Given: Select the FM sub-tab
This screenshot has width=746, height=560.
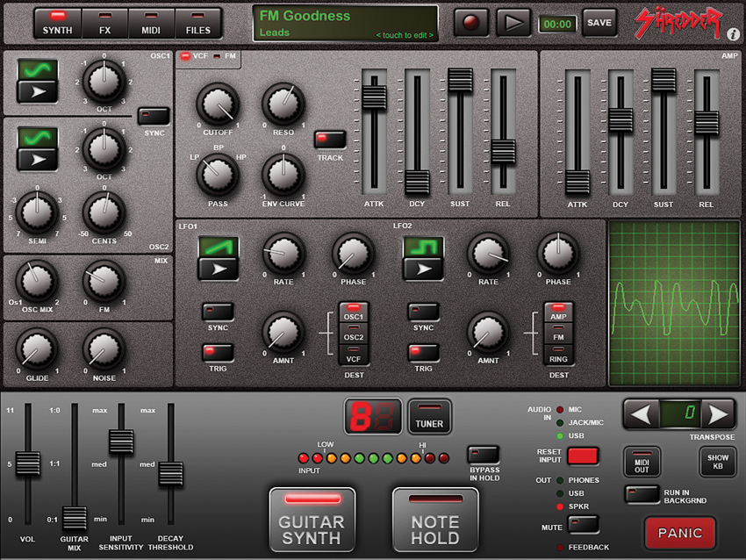Looking at the screenshot, I should (225, 56).
